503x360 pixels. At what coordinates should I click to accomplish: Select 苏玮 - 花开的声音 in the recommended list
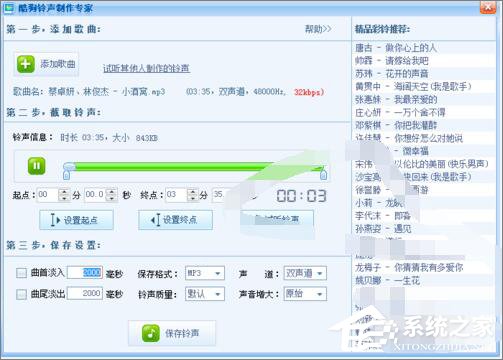[x=392, y=74]
